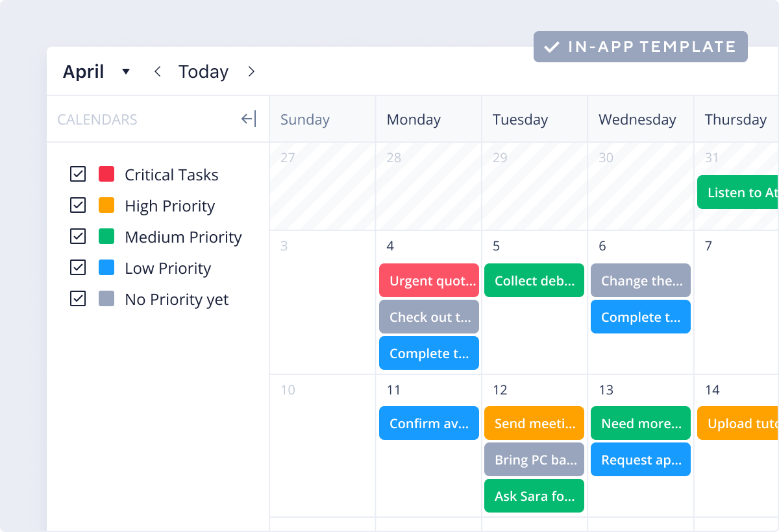Screen dimensions: 779x532
Task: Select the Send meeti... orange task
Action: point(534,423)
